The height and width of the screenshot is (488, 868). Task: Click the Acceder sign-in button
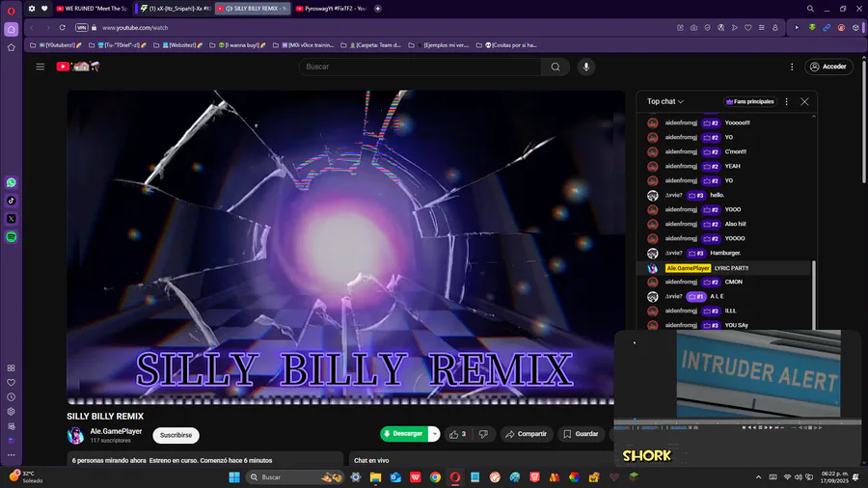click(x=828, y=67)
